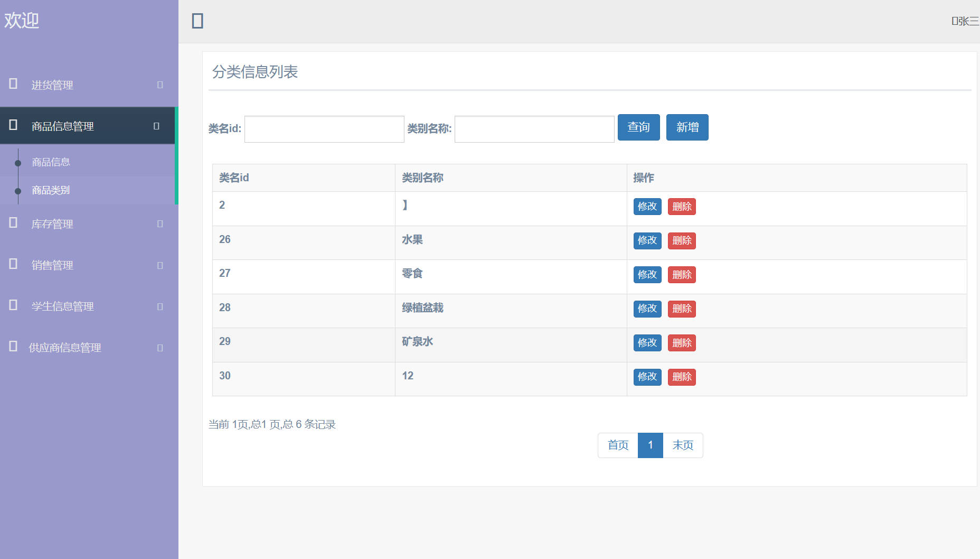Click the top-left hamburger menu icon
This screenshot has width=980, height=559.
pos(197,20)
